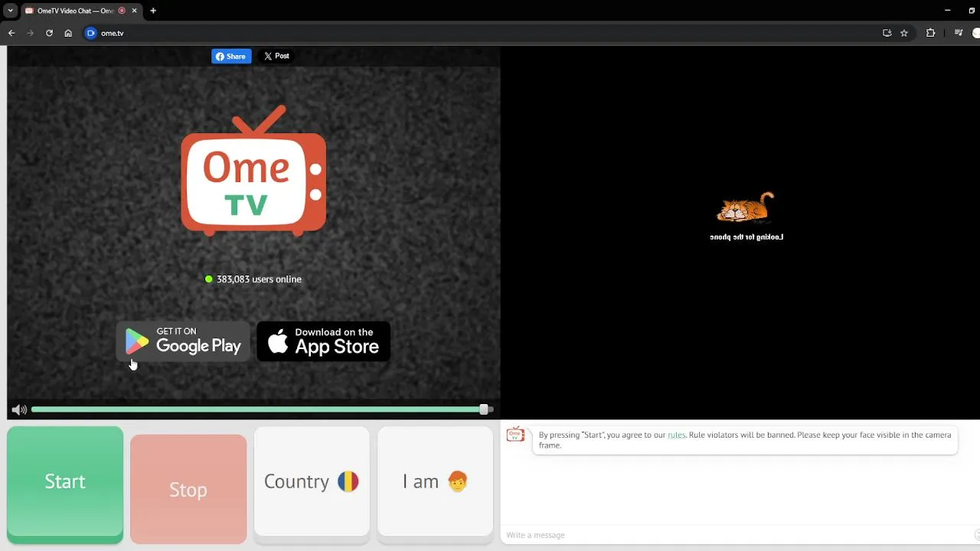980x551 pixels.
Task: Close the OmeTV Video Chat tab
Action: [135, 11]
